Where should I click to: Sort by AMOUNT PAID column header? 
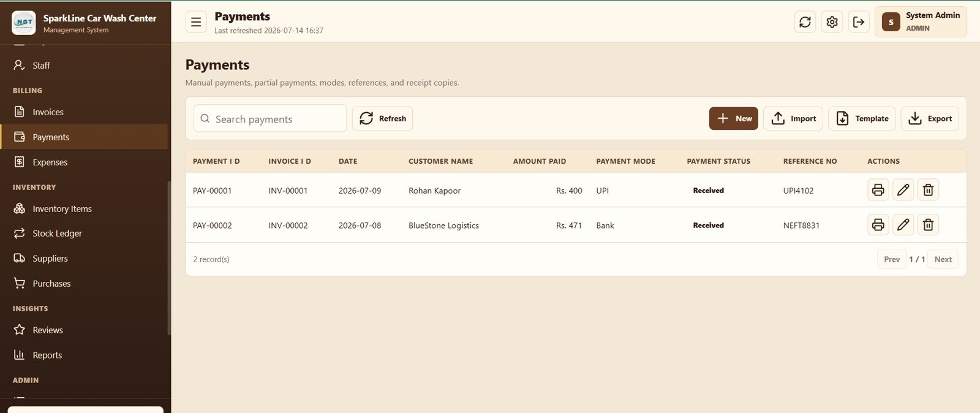coord(540,161)
